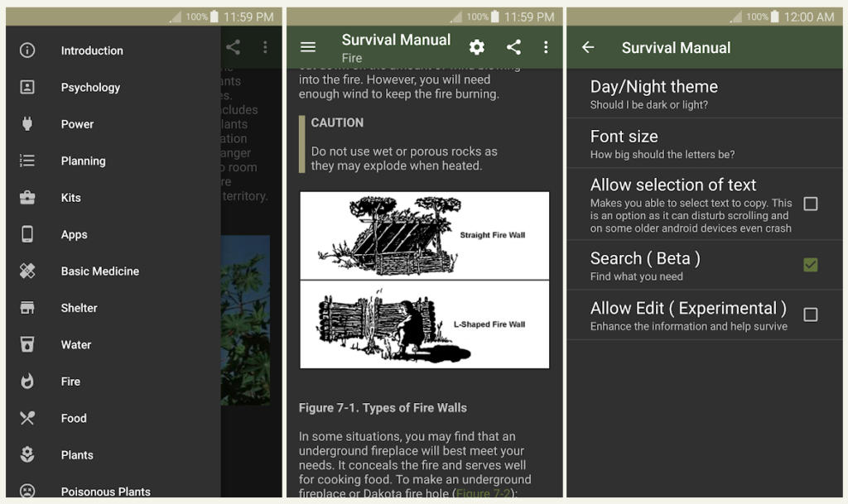Screen dimensions: 848x504
Task: Click the Planning list icon
Action: [x=27, y=161]
